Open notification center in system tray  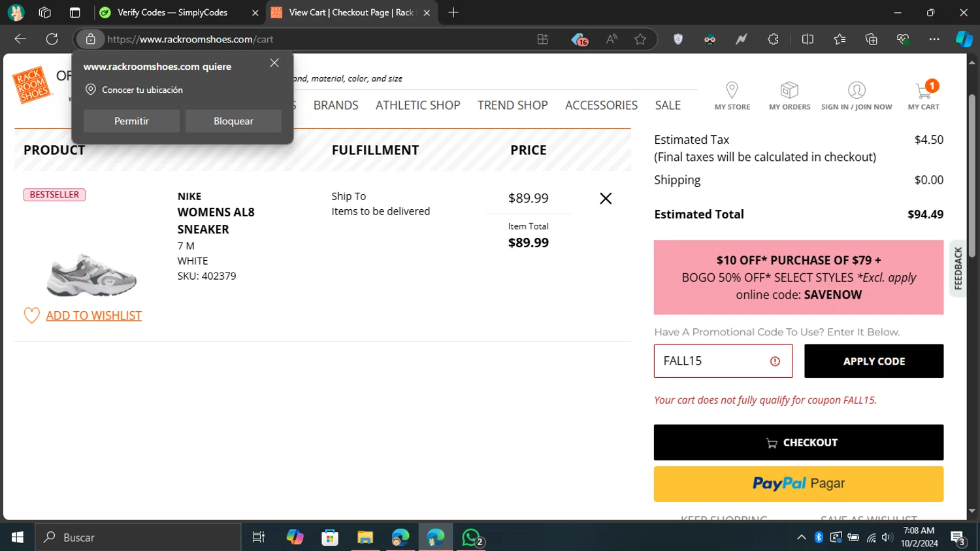pyautogui.click(x=958, y=537)
